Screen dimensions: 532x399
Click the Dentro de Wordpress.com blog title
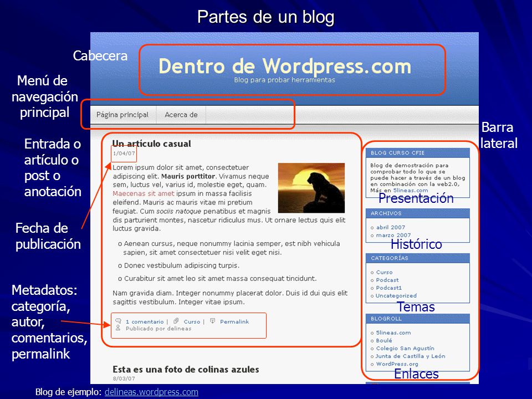(x=285, y=66)
